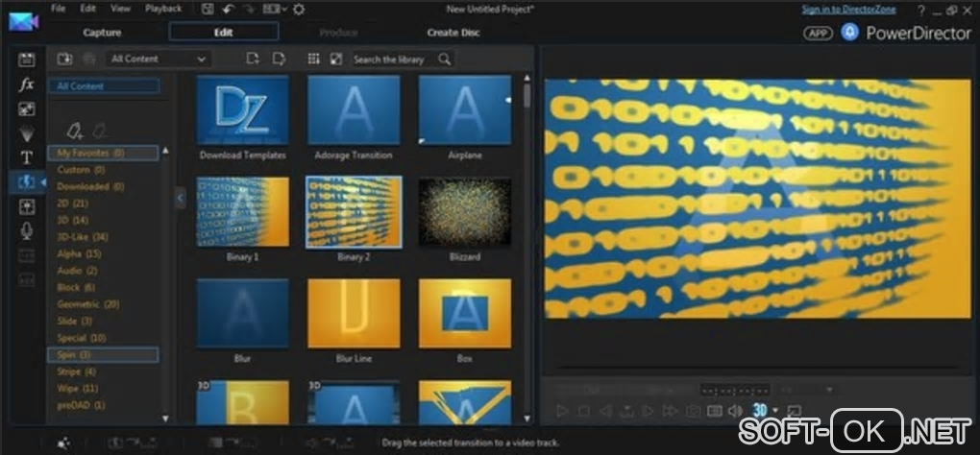Click the notification bell icon
This screenshot has width=980, height=455.
click(849, 32)
